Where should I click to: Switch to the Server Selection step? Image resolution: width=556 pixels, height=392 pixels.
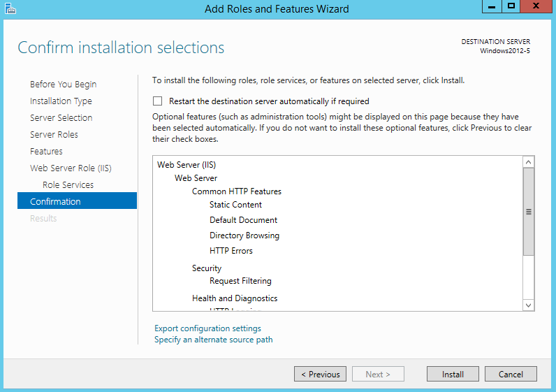point(61,118)
